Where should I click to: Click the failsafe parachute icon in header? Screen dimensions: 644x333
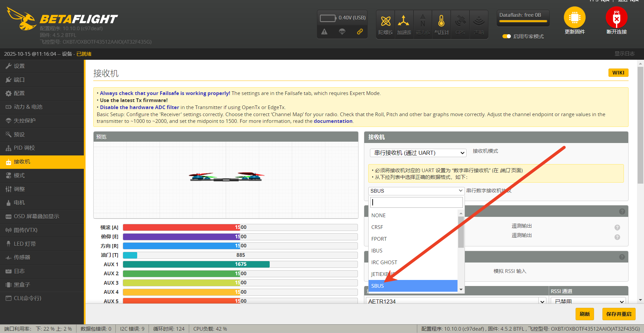pyautogui.click(x=342, y=32)
